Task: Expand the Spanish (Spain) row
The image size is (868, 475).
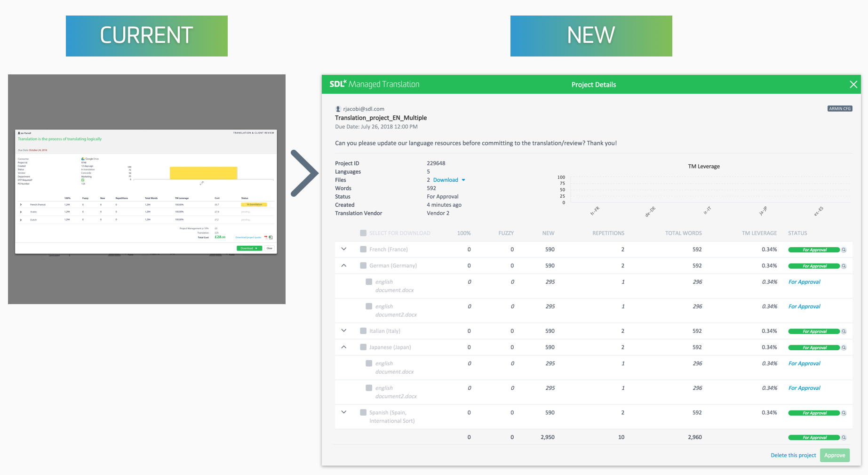Action: 344,412
